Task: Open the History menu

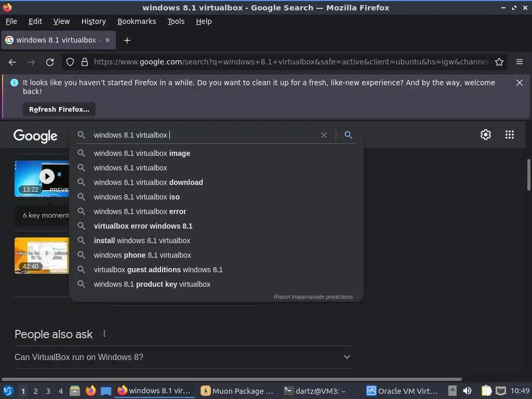Action: pos(94,21)
